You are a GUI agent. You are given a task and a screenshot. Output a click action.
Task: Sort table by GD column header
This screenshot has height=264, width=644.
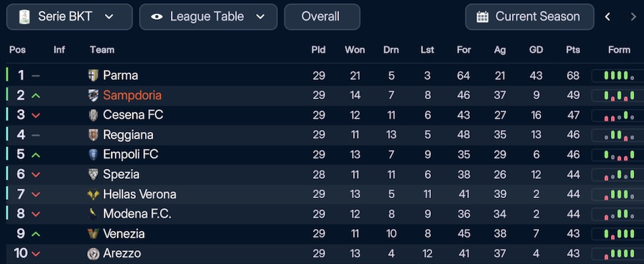point(536,49)
